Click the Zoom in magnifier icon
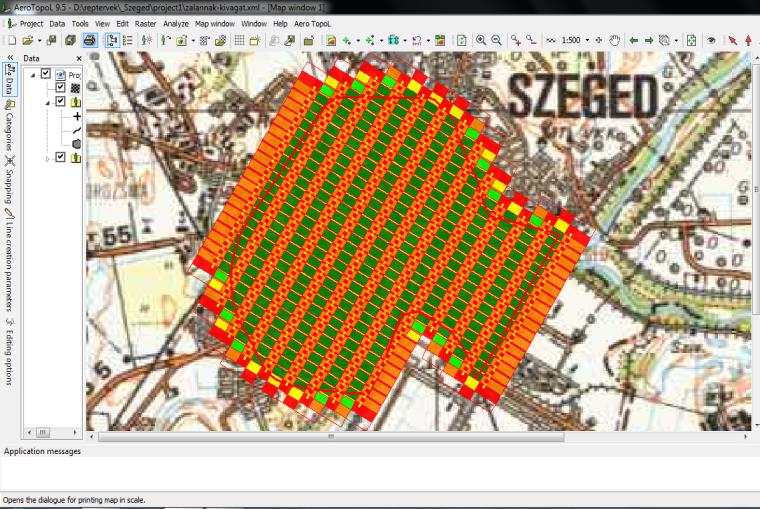The height and width of the screenshot is (509, 760). click(480, 41)
